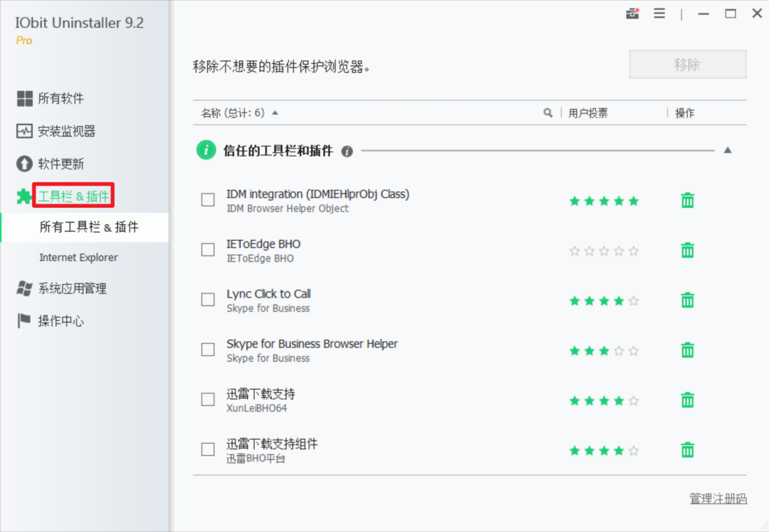
Task: Select the 迅雷下载支持组件 entry name
Action: (x=272, y=444)
